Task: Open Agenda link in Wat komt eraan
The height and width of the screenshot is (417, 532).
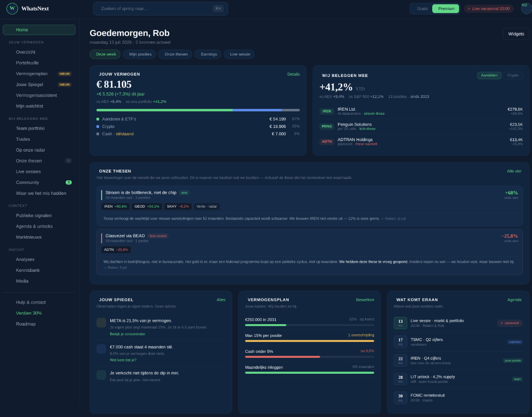Action: click(514, 300)
